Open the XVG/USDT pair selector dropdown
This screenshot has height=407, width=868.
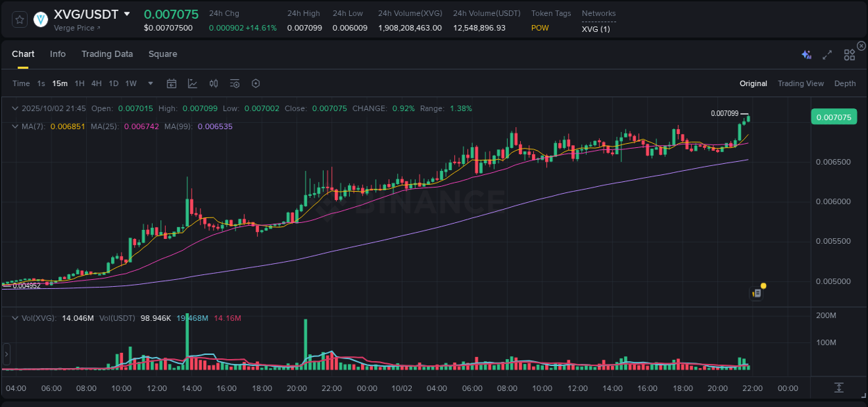126,13
